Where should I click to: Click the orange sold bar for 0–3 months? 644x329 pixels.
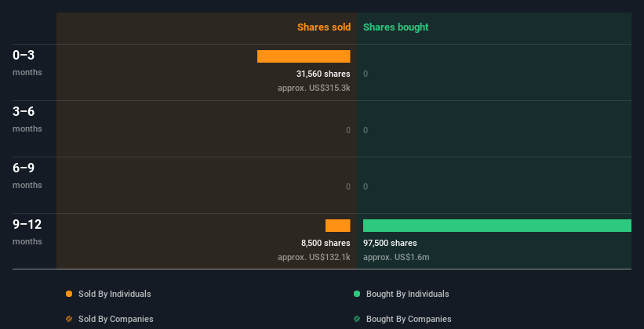tap(304, 56)
